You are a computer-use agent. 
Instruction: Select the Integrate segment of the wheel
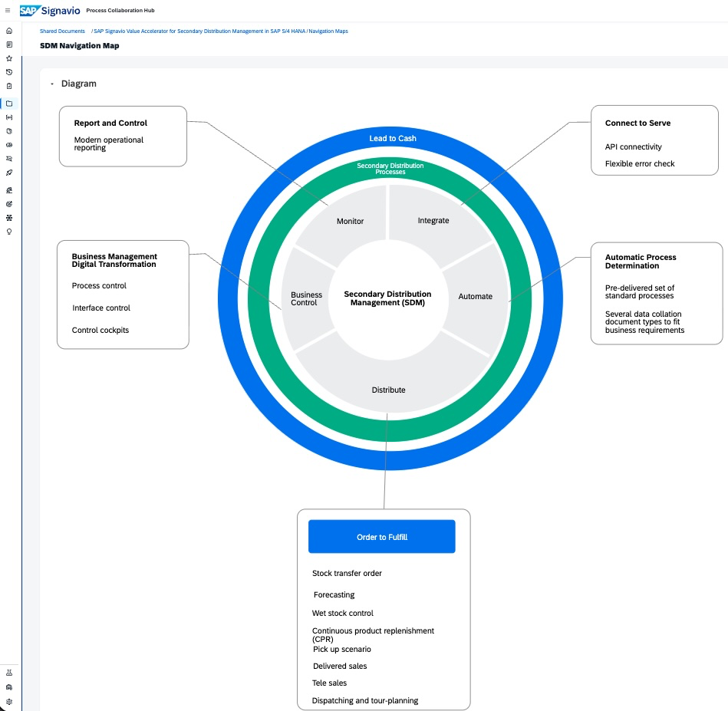click(433, 220)
